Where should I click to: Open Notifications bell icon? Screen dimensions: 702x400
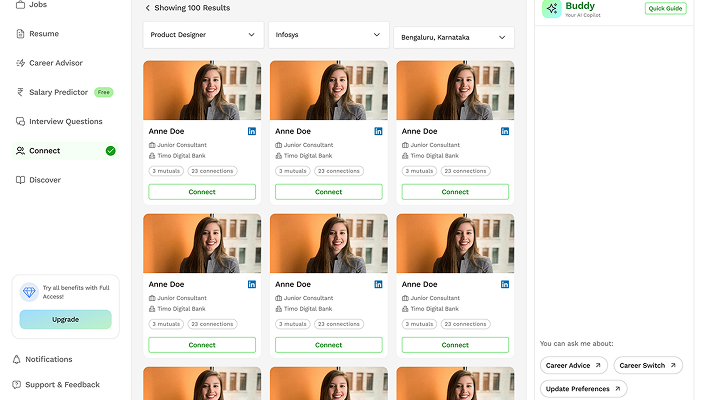(x=17, y=359)
